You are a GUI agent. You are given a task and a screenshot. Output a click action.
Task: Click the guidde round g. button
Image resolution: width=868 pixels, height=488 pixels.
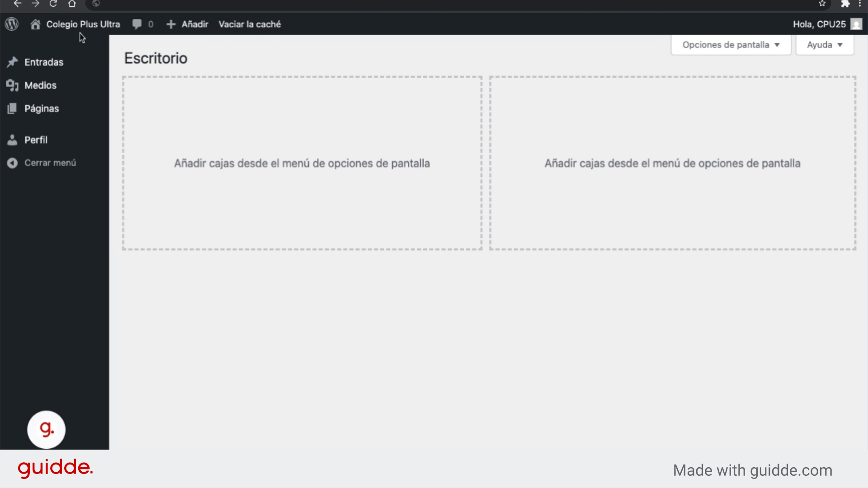[47, 430]
